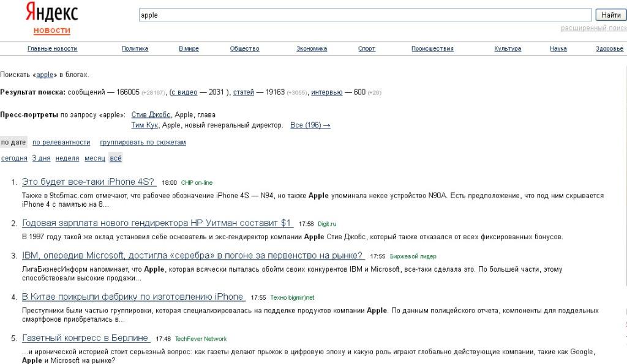Open article 'Газетный конгресс в Берлине'
Screen dimensions: 627x364
click(x=86, y=338)
